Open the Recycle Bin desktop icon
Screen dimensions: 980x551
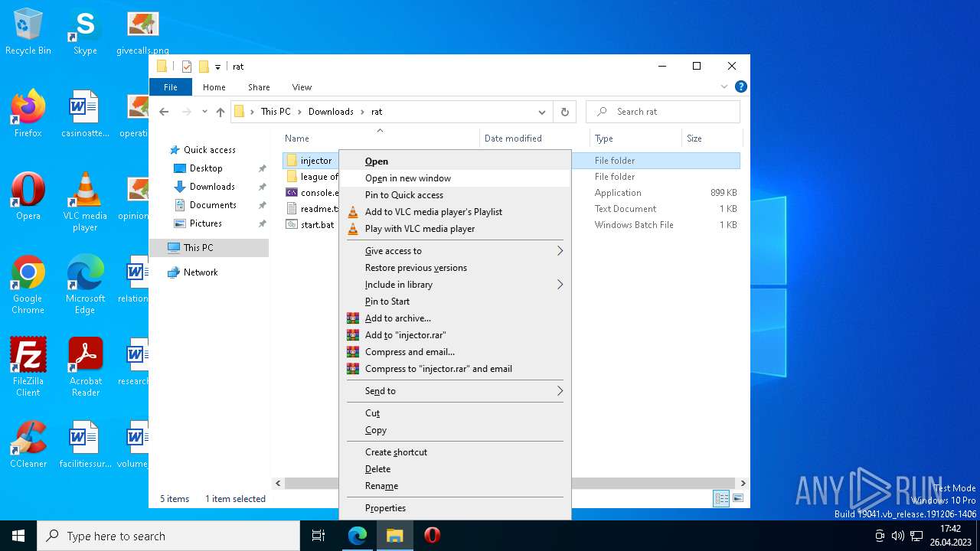[x=28, y=32]
